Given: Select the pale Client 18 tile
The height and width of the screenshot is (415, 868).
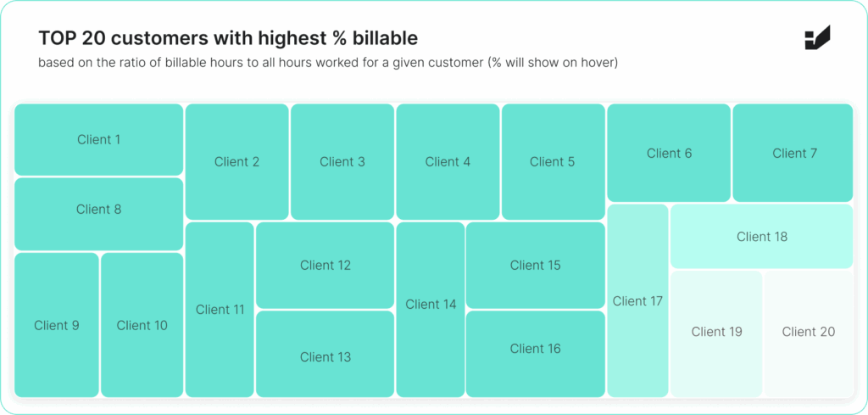Looking at the screenshot, I should pos(762,237).
